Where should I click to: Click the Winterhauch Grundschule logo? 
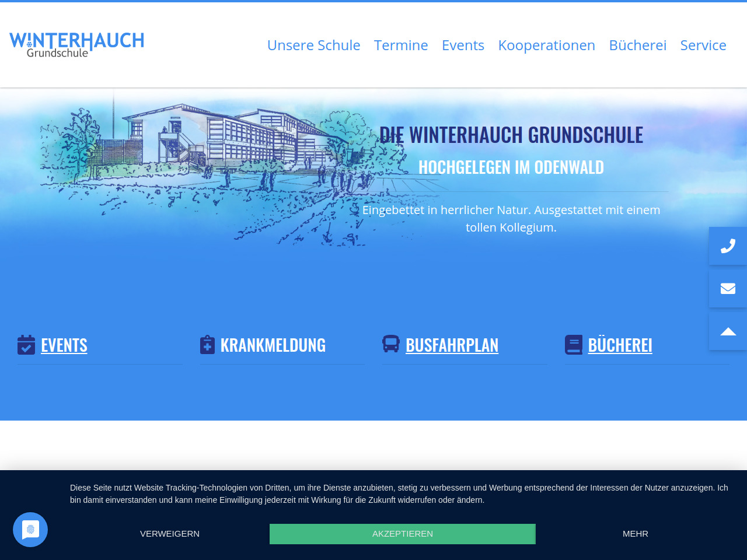(x=76, y=45)
